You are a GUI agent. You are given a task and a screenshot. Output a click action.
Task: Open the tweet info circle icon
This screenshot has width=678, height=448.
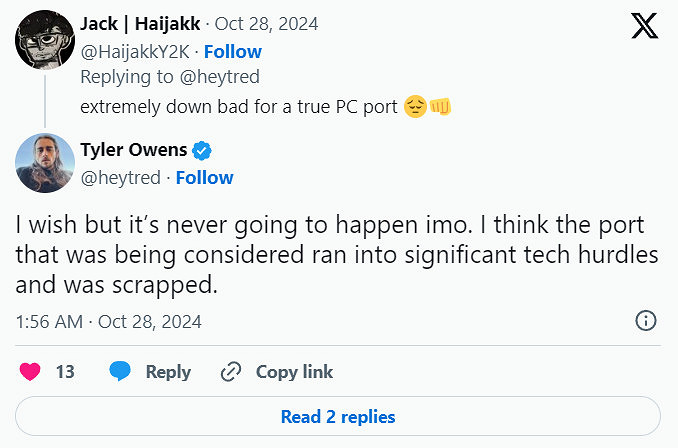tap(646, 321)
